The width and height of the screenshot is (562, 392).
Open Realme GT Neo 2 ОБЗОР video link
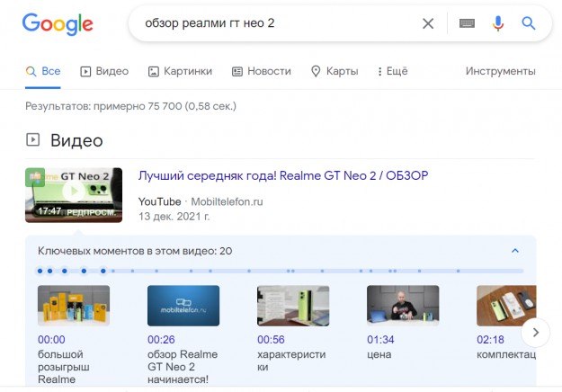pyautogui.click(x=282, y=176)
